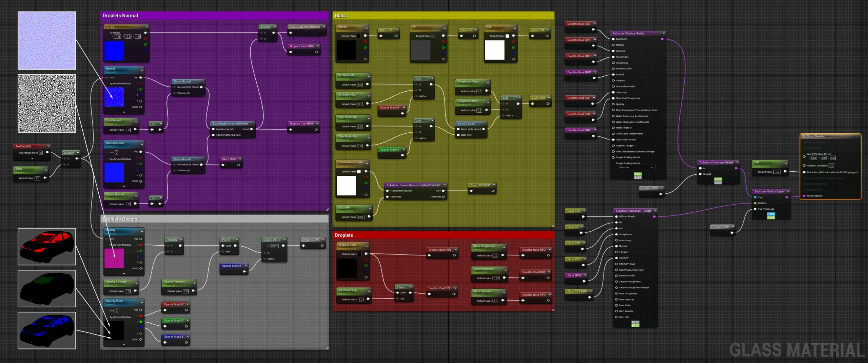This screenshot has width=868, height=363.
Task: Click Result output pin on BlendAngleCorrectedNormals node
Action: tap(252, 129)
